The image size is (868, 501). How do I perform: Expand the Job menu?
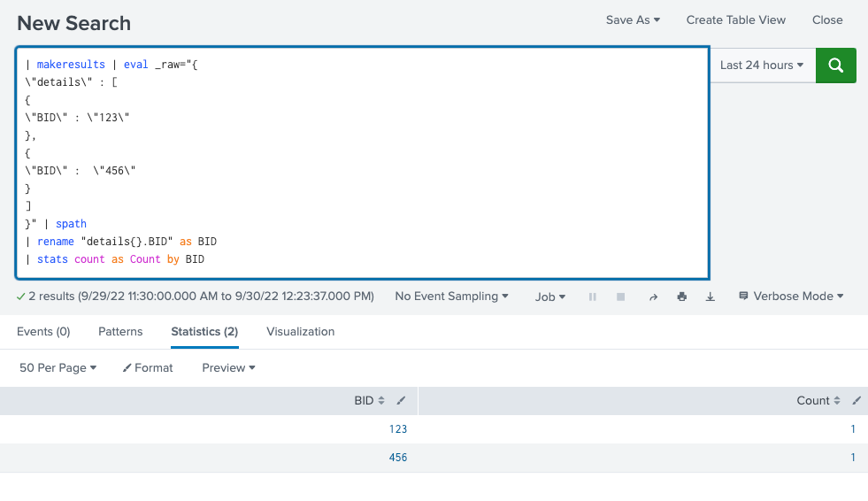550,297
